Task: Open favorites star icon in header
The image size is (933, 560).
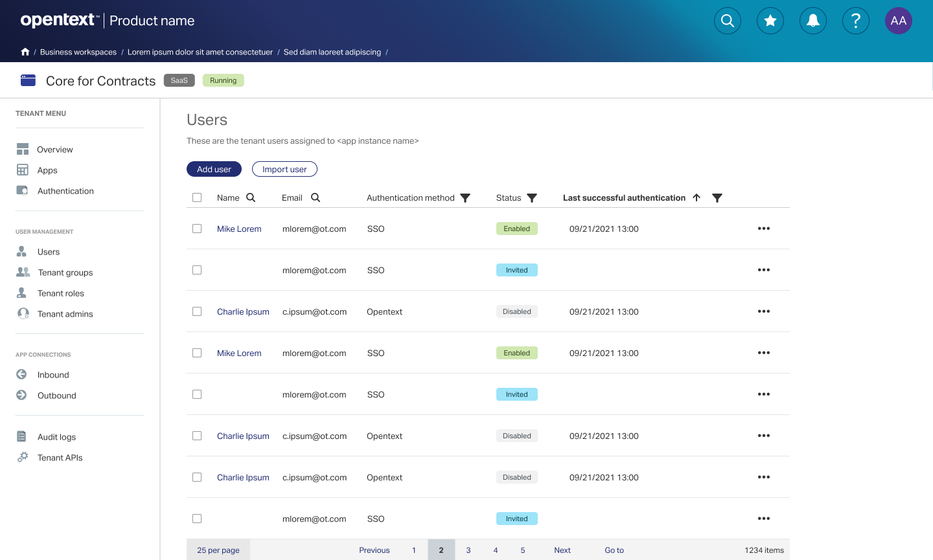Action: [770, 21]
